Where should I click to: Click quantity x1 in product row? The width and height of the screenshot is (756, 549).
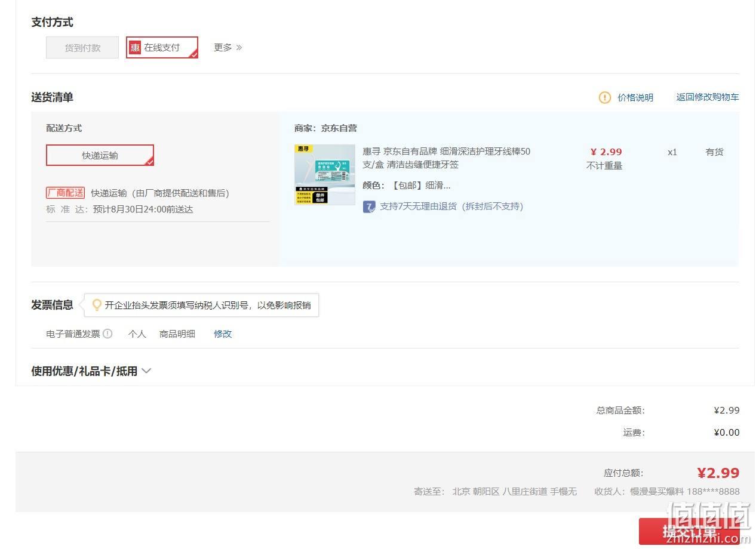tap(672, 152)
